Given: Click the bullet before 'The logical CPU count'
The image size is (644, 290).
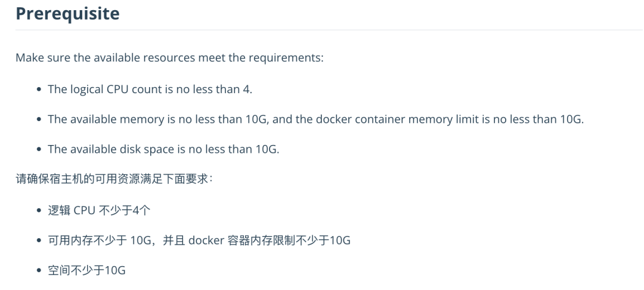Looking at the screenshot, I should (39, 90).
